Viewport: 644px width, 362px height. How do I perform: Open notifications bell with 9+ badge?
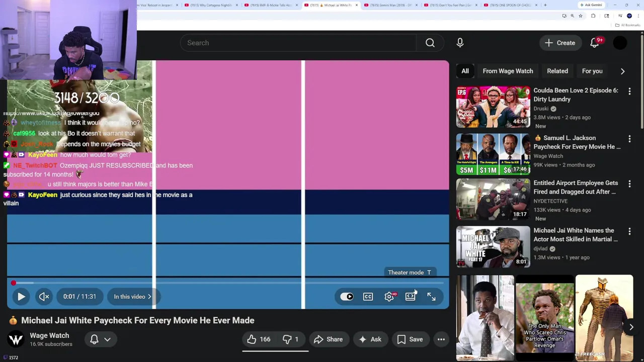click(x=595, y=43)
